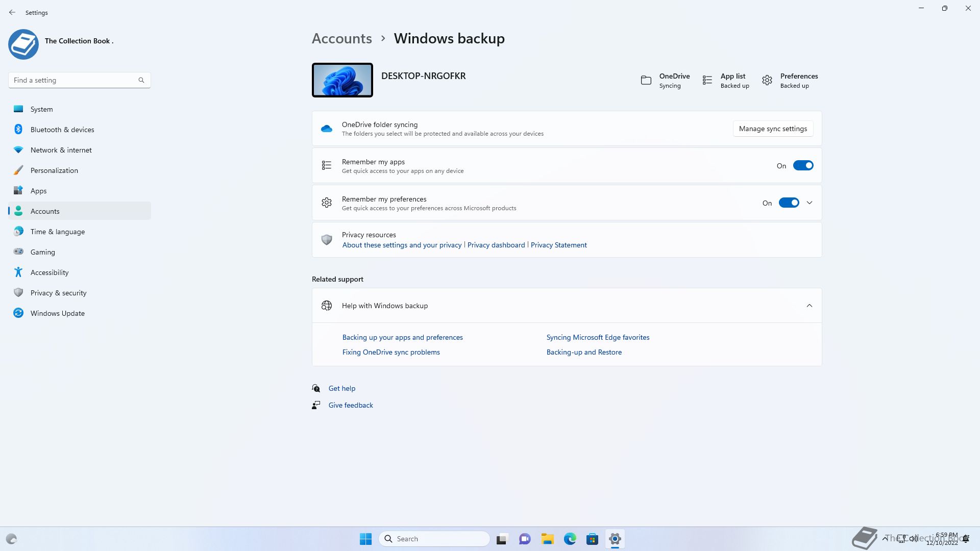Click Manage sync settings button
980x551 pixels.
pos(773,129)
